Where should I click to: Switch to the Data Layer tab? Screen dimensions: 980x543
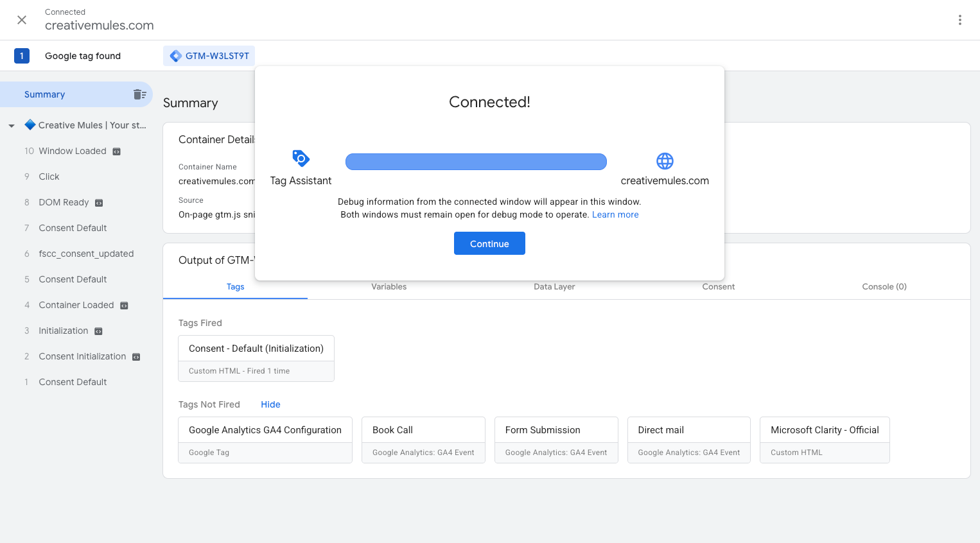click(x=554, y=287)
